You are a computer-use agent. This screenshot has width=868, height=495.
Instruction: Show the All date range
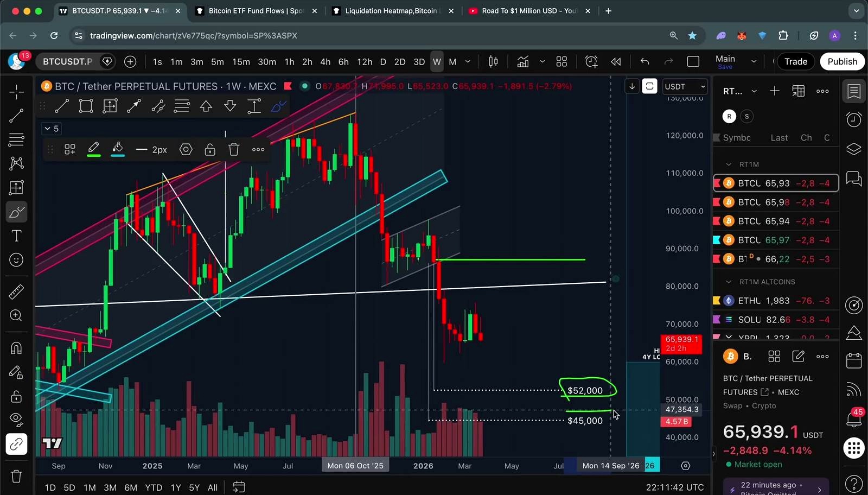tap(213, 487)
